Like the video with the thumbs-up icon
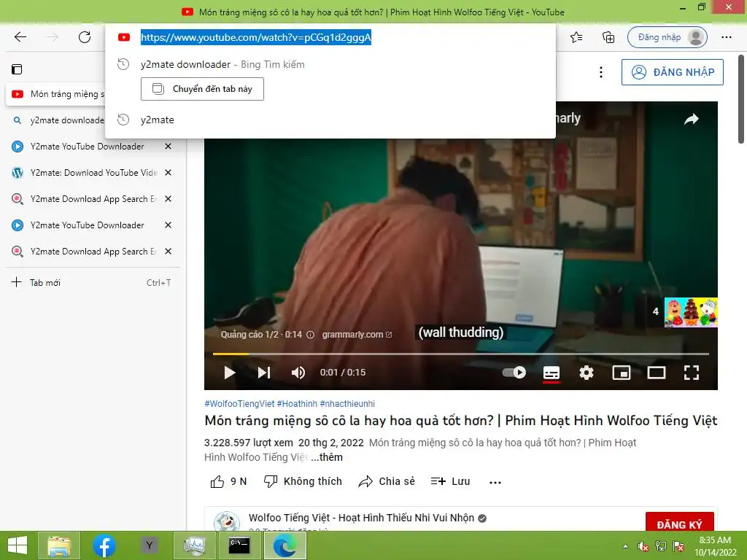Image resolution: width=747 pixels, height=560 pixels. [x=217, y=481]
